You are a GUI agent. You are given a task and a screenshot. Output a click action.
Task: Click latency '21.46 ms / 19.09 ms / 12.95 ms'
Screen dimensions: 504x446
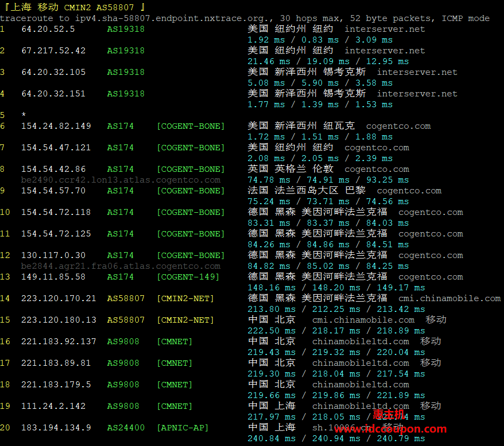[328, 61]
